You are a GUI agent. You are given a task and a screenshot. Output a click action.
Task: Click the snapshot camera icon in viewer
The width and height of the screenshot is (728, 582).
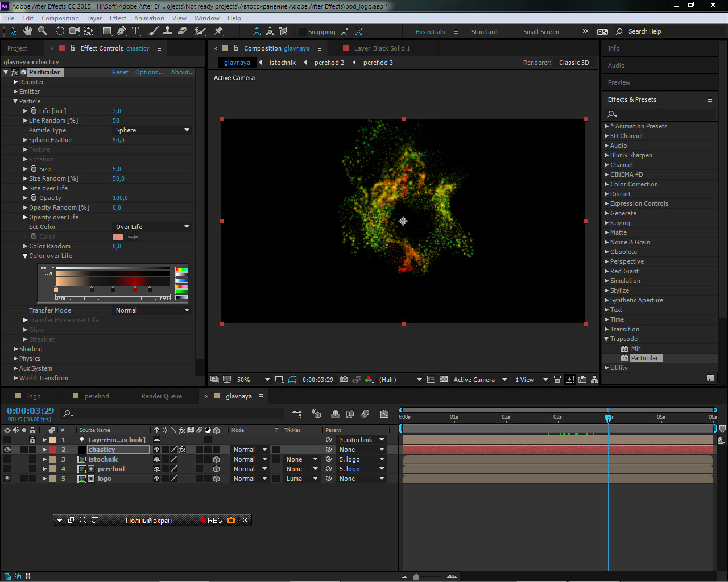pos(344,379)
